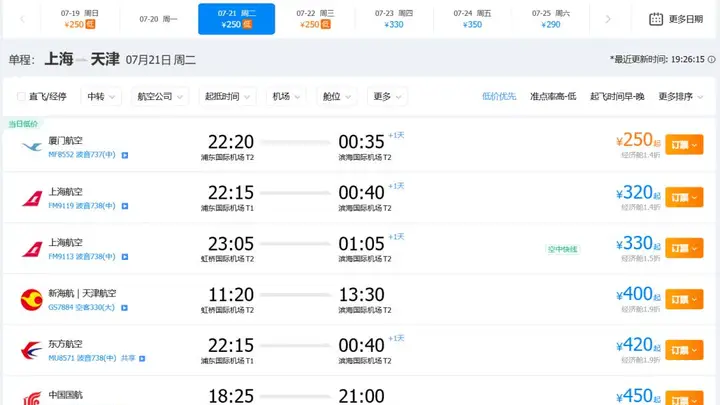The height and width of the screenshot is (405, 720).
Task: Select the 07-24 周五 ¥350 date tab
Action: pyautogui.click(x=472, y=19)
